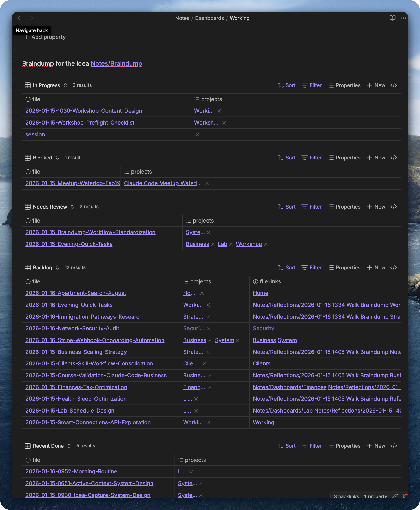Viewport: 420px width, 510px height.
Task: Filter the Blocked table
Action: coord(311,158)
